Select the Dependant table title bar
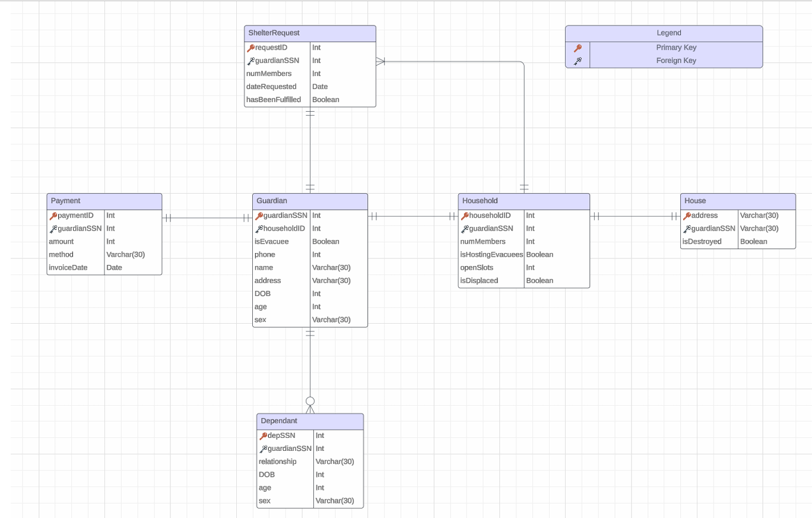The height and width of the screenshot is (518, 812). click(310, 421)
